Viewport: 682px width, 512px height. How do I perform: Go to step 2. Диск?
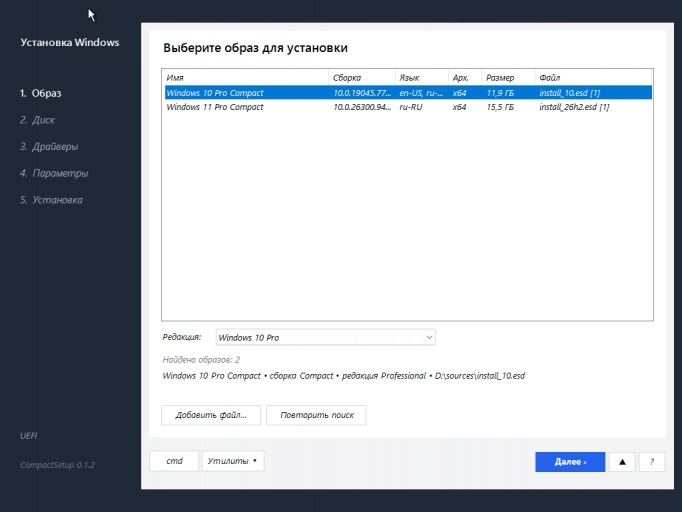pos(37,120)
